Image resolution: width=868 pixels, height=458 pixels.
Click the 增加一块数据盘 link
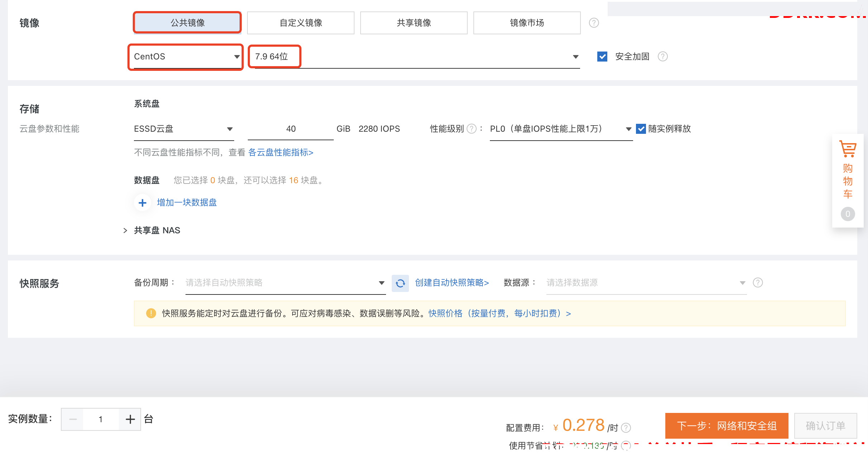click(x=187, y=203)
